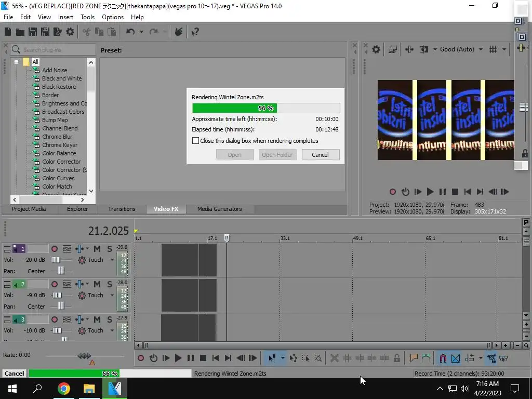Click the Undo arrow icon

[130, 32]
